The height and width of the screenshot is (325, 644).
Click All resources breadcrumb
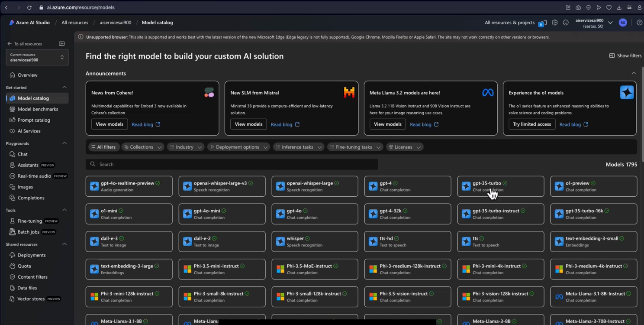tap(75, 23)
